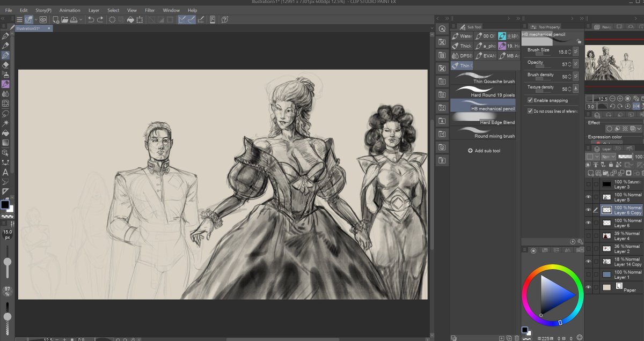Toggle Snap to Ruler in command bar

182,20
